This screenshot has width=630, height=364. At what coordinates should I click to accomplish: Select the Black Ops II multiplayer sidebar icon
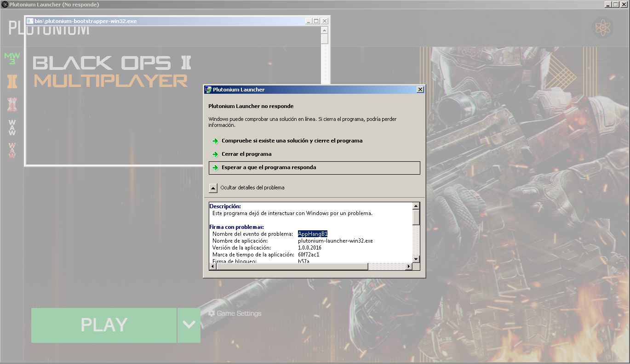pos(12,82)
